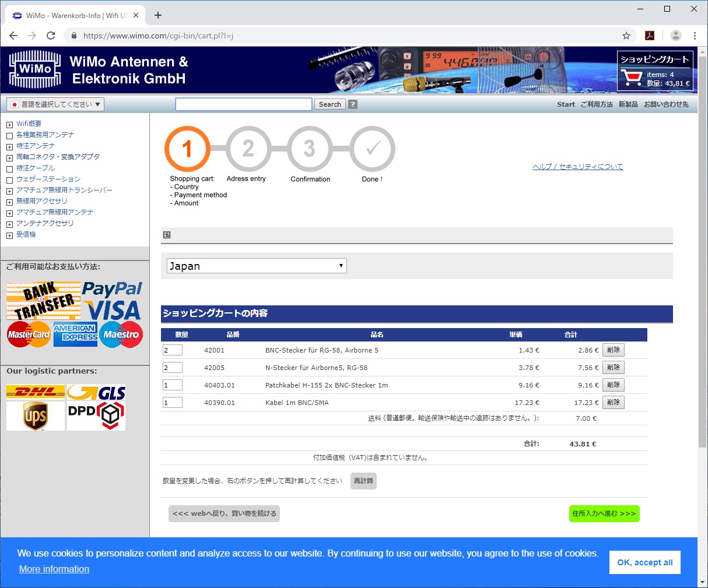Screen dimensions: 708x588
Task: Open the language selection dropdown
Action: [55, 104]
